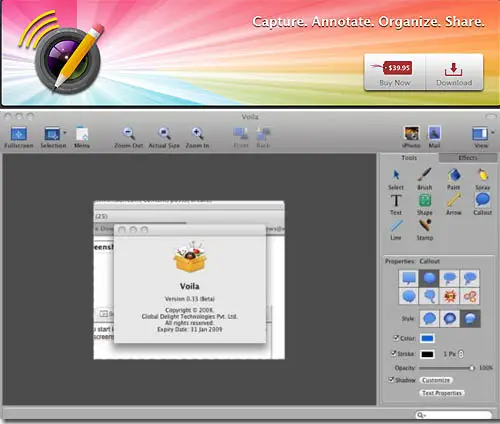Click the Menu capture icon
Viewport: 500px width, 424px height.
(x=82, y=133)
